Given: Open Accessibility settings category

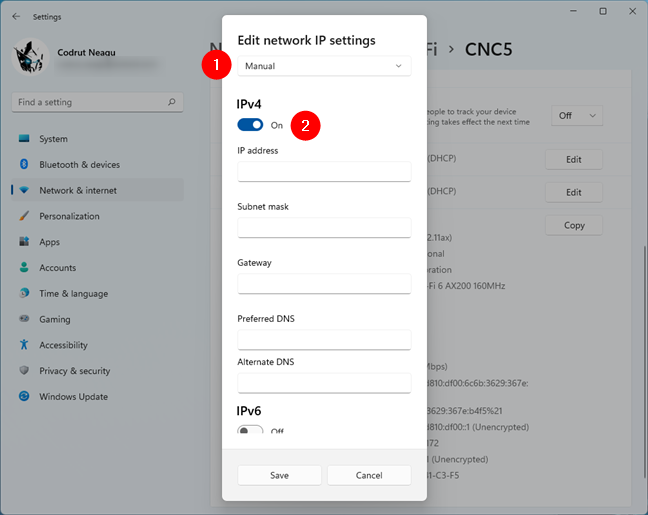Looking at the screenshot, I should click(x=98, y=344).
